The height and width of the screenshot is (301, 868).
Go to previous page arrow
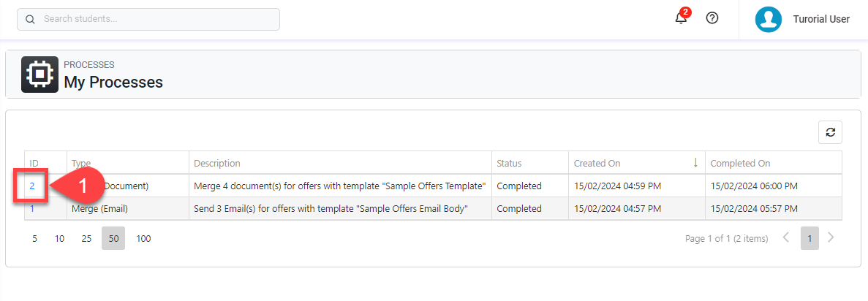(786, 238)
